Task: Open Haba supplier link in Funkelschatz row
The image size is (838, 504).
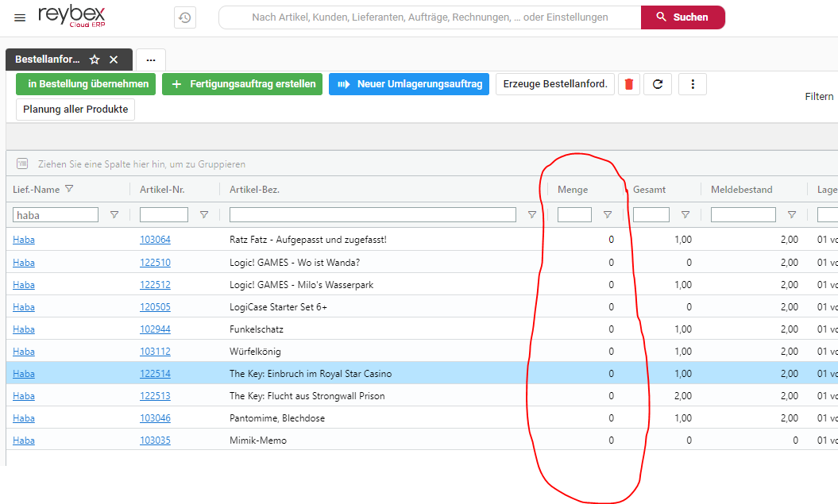Action: coord(24,329)
